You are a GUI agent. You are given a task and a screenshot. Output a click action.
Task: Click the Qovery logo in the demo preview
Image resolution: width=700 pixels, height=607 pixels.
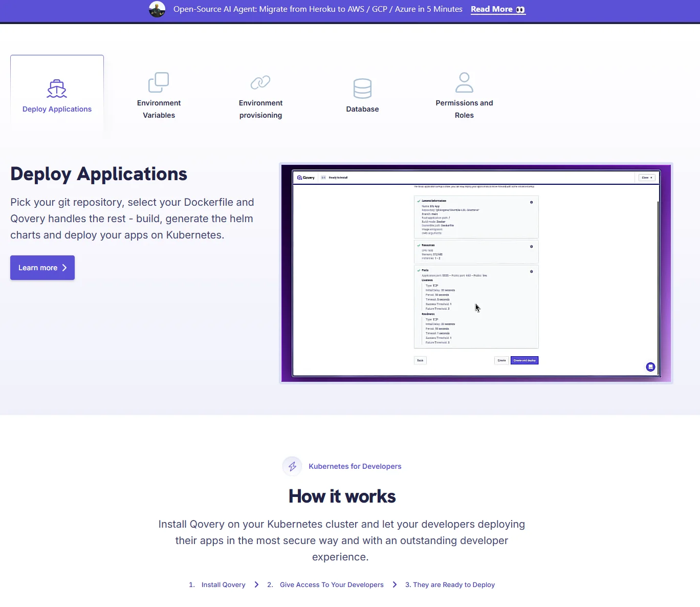(306, 178)
